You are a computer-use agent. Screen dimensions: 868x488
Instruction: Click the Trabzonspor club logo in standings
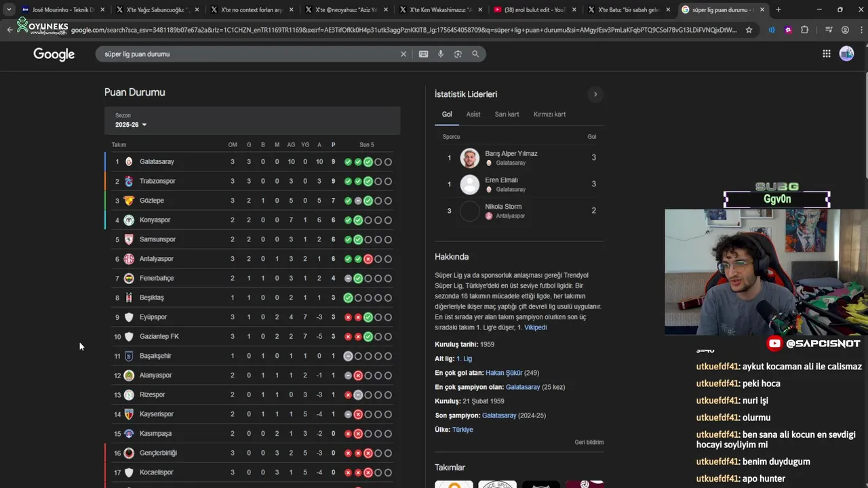tap(129, 181)
